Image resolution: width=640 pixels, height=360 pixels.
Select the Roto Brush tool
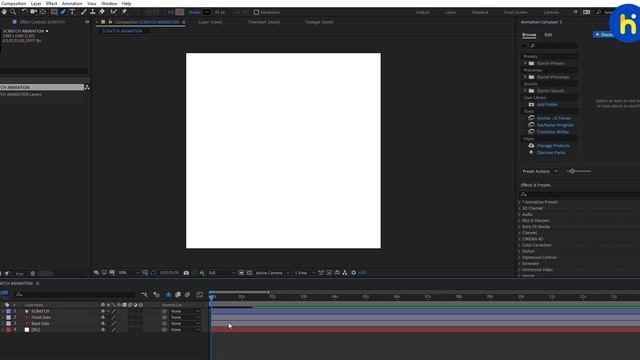114,12
